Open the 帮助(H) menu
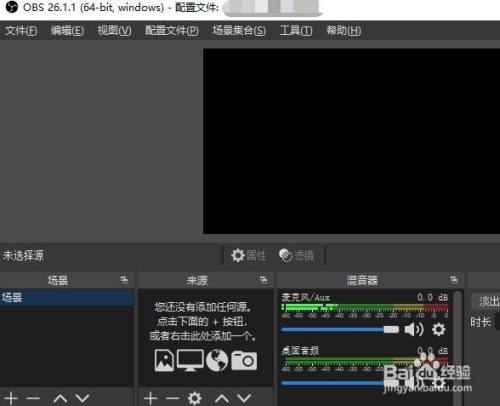This screenshot has height=406, width=500. 343,31
